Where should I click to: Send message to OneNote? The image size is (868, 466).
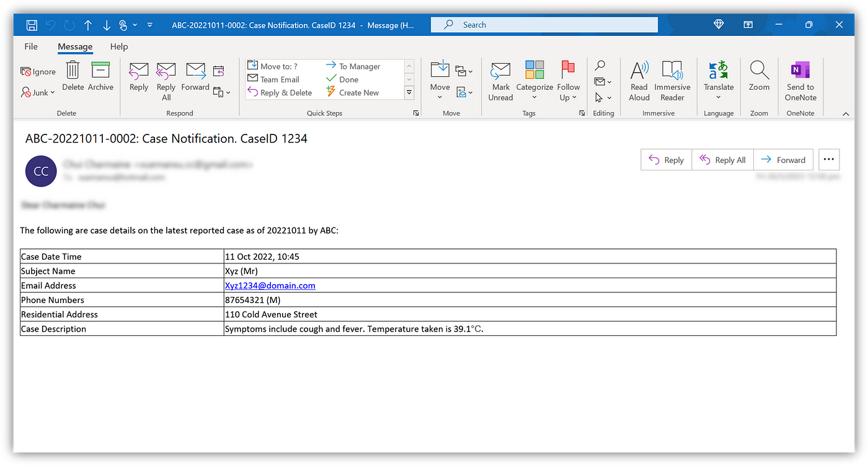pos(800,81)
